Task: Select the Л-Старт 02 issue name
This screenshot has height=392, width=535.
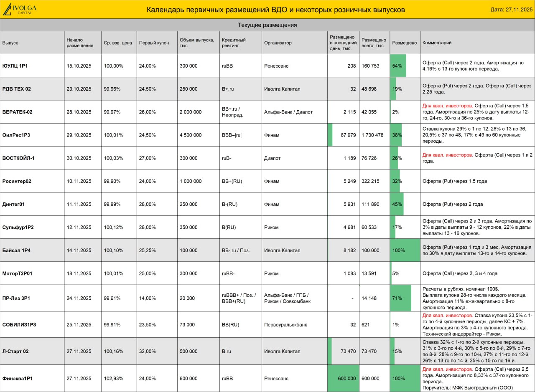Action: 15,352
